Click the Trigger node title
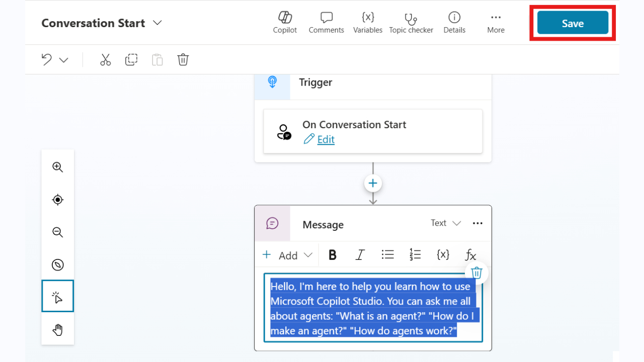Image resolution: width=644 pixels, height=362 pixels. coord(315,82)
